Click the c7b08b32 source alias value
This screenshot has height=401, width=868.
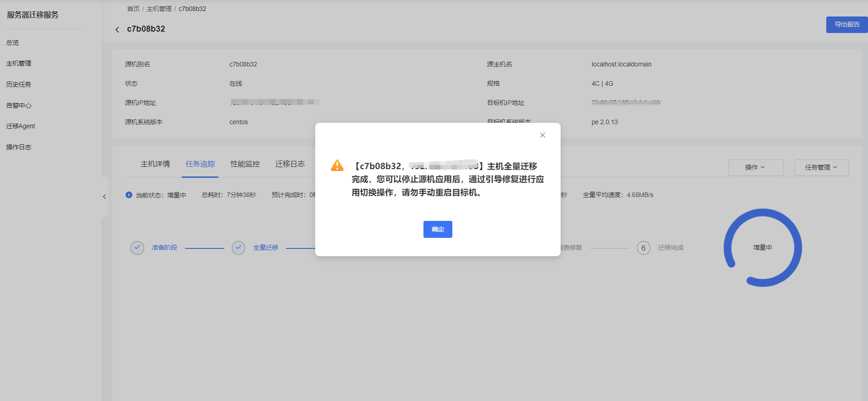243,64
